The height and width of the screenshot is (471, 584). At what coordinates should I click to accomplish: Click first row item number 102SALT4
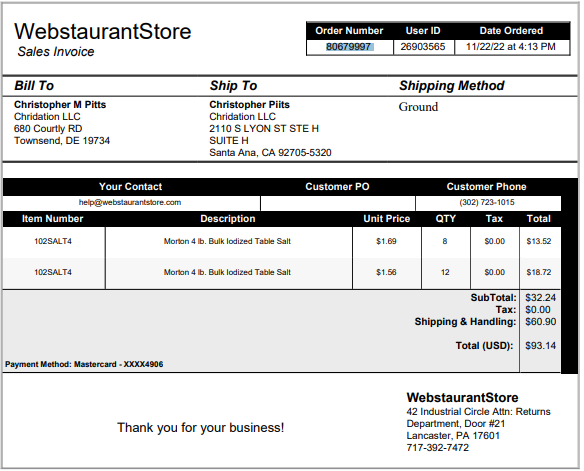[x=53, y=242]
